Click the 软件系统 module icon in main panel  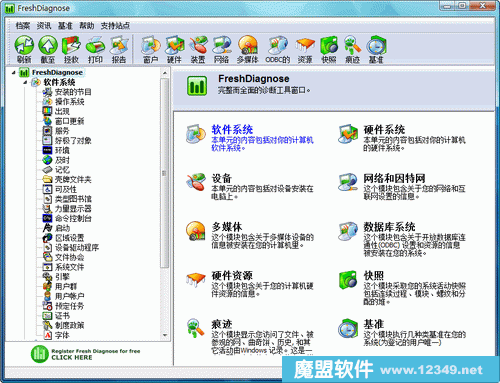click(196, 134)
